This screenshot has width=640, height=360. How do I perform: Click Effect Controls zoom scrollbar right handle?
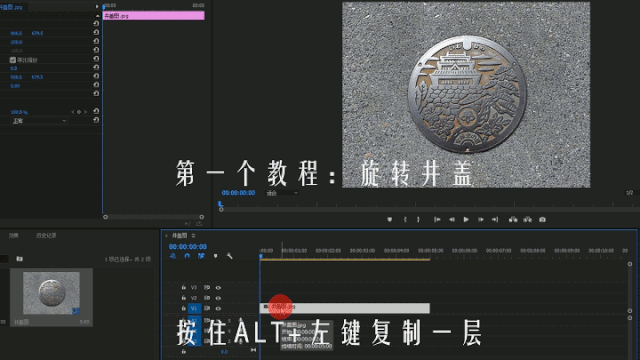pos(202,217)
